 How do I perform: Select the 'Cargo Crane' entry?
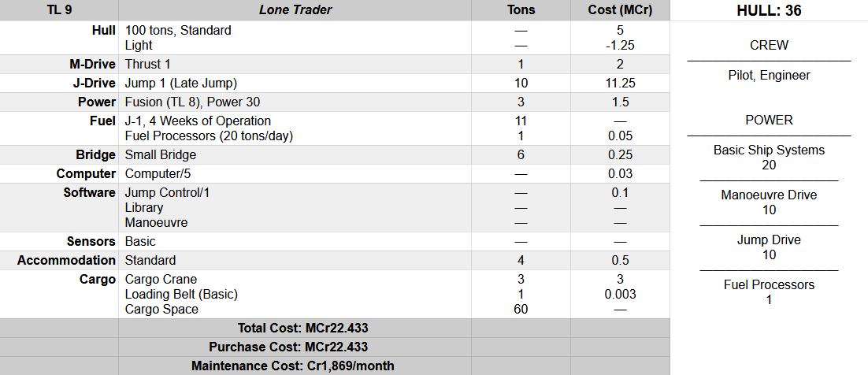point(161,280)
